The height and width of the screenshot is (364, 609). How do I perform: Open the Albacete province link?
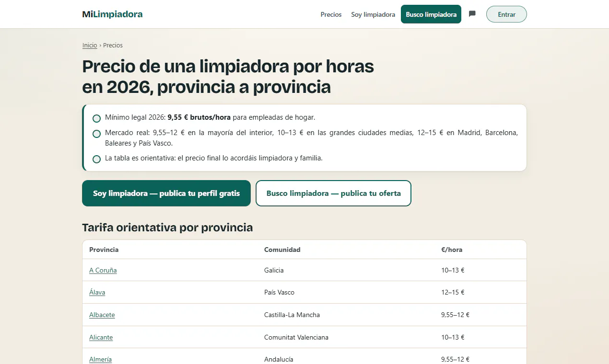coord(102,315)
